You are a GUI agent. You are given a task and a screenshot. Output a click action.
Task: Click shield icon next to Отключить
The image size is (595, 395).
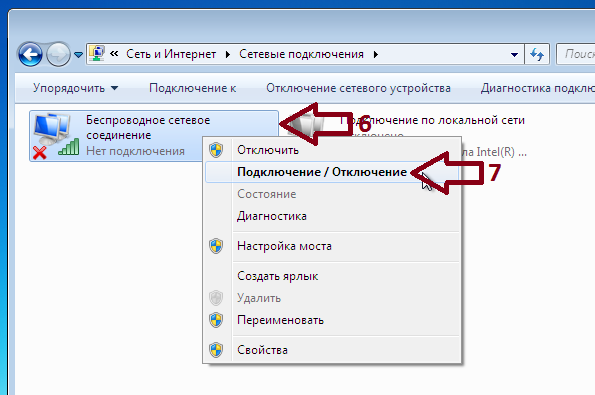[216, 150]
